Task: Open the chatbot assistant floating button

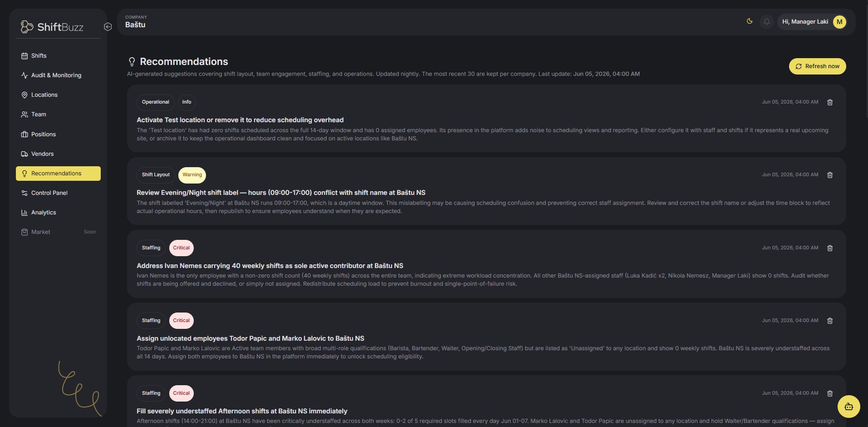Action: tap(848, 407)
